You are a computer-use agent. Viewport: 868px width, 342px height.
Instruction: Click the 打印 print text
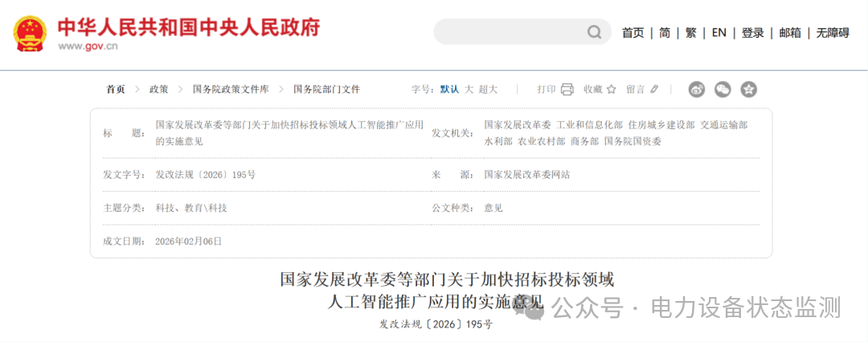coord(547,89)
